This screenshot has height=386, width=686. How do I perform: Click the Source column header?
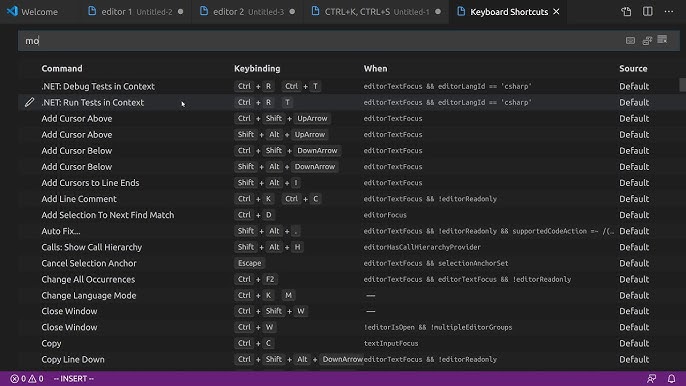coord(633,69)
